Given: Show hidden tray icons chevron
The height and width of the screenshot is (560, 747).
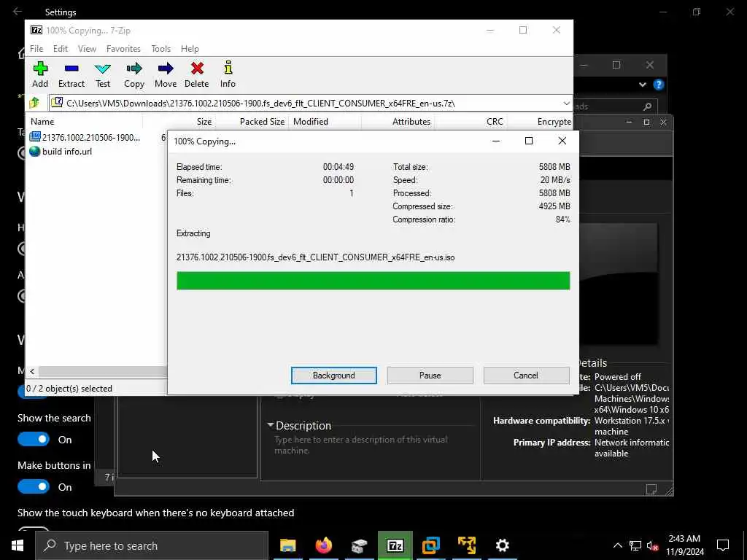Looking at the screenshot, I should tap(617, 545).
